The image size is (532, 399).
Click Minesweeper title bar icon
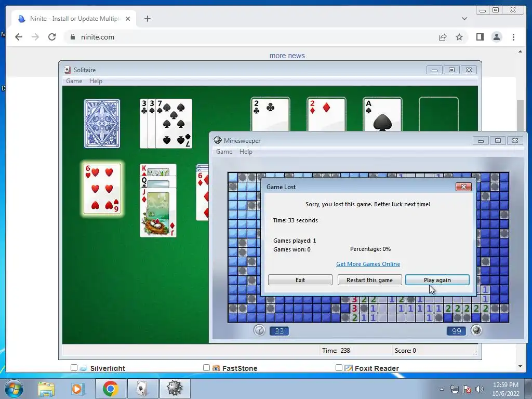(x=218, y=140)
